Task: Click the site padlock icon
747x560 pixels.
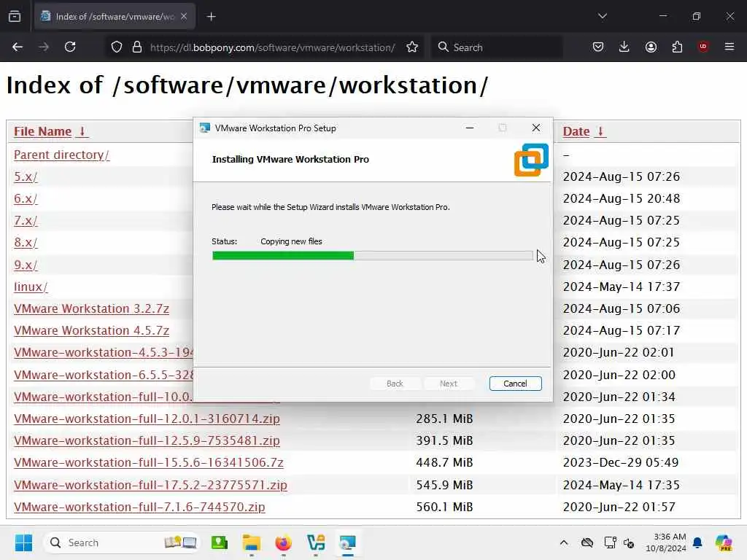Action: [137, 47]
